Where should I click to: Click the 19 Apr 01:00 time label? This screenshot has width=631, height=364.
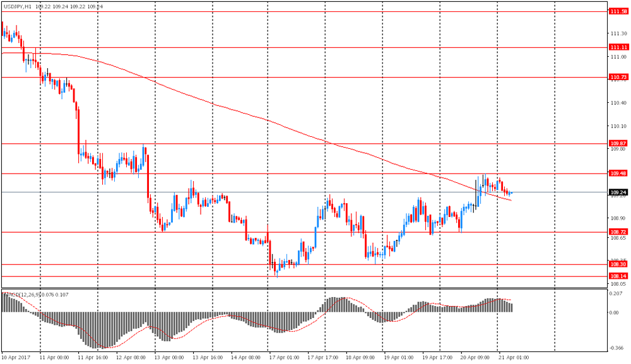click(399, 357)
